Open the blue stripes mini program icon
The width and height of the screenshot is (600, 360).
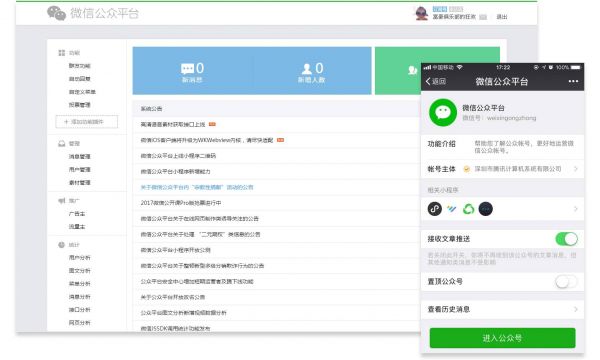[452, 209]
